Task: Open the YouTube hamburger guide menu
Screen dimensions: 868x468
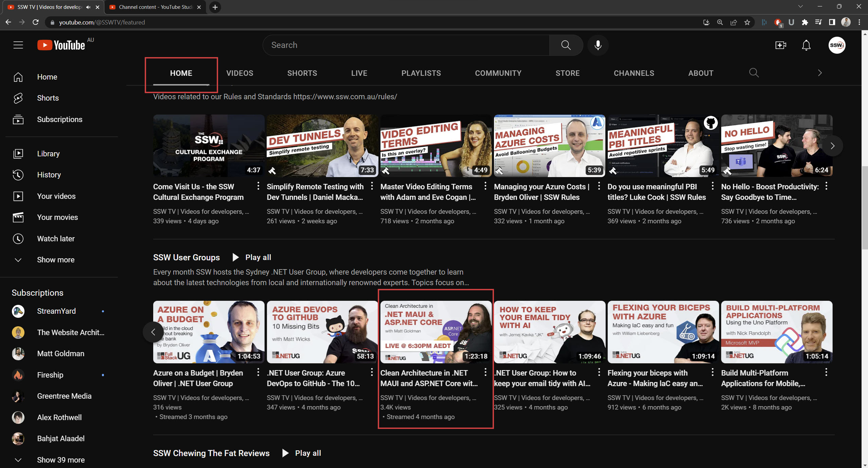Action: [18, 45]
